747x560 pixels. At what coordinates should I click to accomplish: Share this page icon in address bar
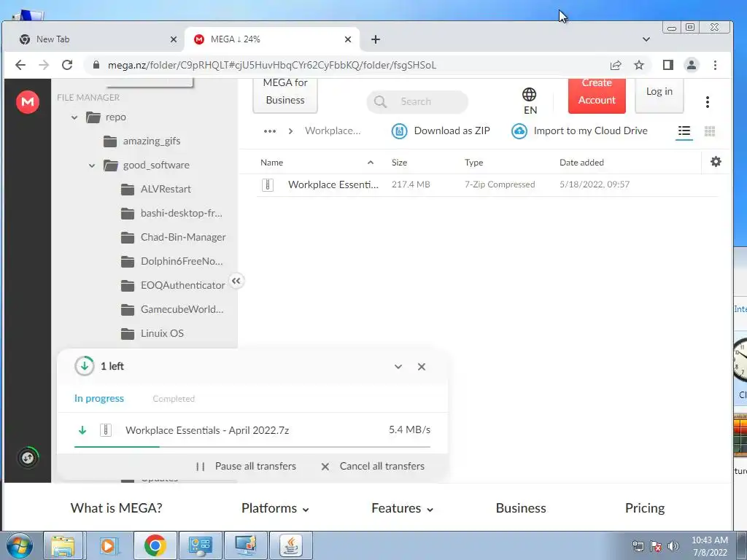pyautogui.click(x=616, y=65)
